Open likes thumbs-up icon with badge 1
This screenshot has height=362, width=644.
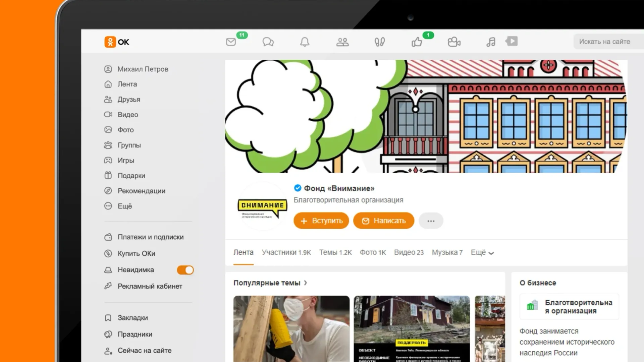[x=417, y=42]
